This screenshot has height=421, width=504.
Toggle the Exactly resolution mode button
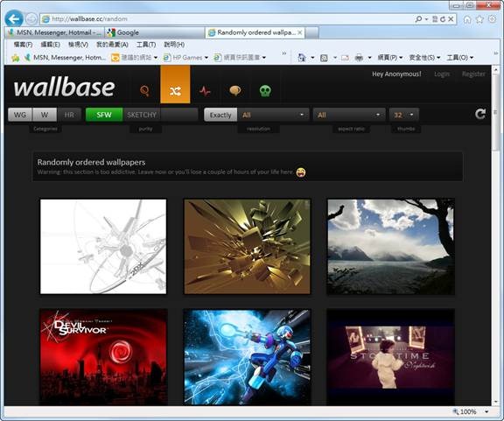coord(220,115)
